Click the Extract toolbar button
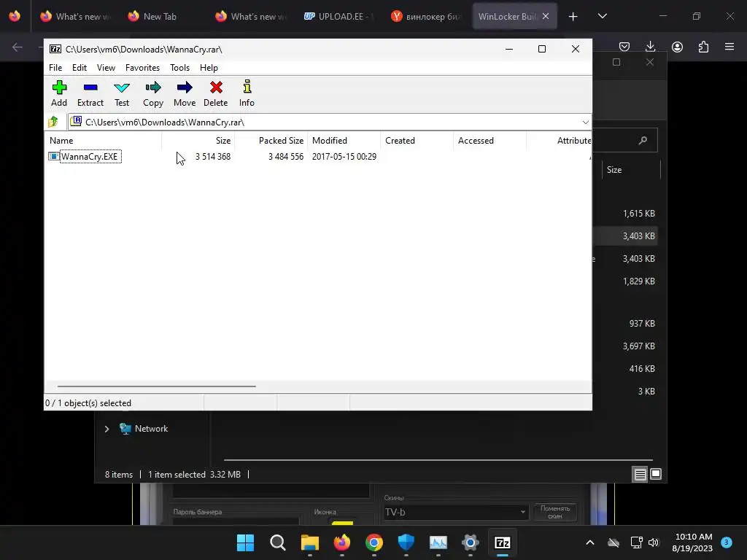 (x=90, y=93)
